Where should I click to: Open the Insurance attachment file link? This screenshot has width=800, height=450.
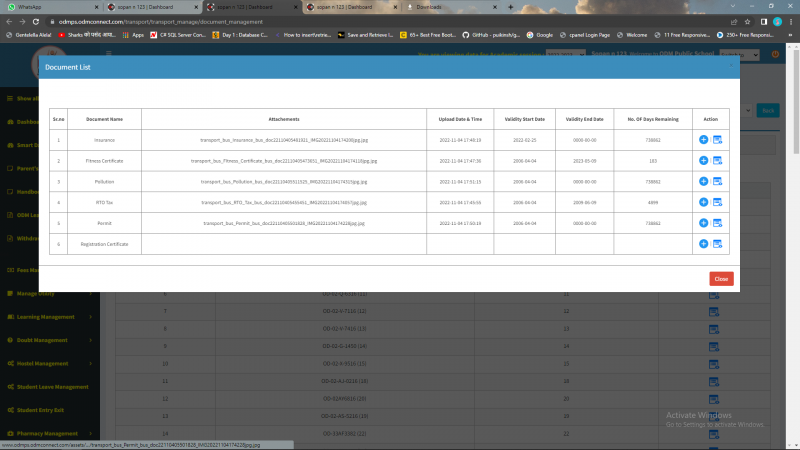(x=284, y=140)
